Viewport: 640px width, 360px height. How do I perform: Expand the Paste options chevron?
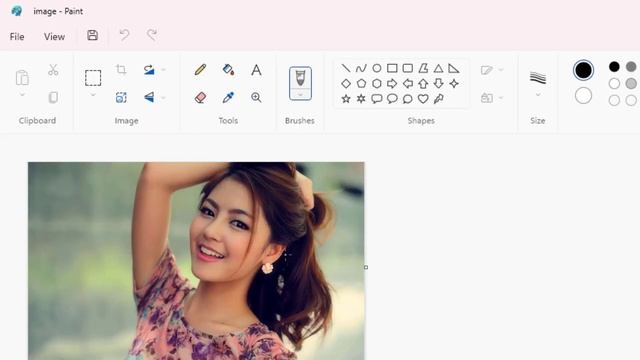click(x=22, y=95)
